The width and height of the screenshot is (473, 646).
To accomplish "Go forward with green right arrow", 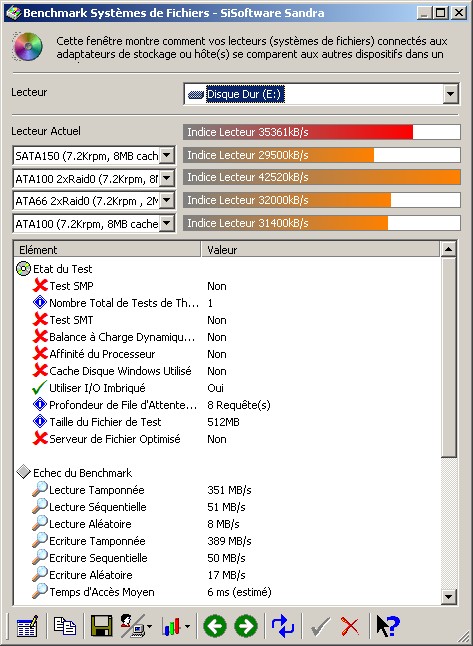I will pyautogui.click(x=246, y=626).
